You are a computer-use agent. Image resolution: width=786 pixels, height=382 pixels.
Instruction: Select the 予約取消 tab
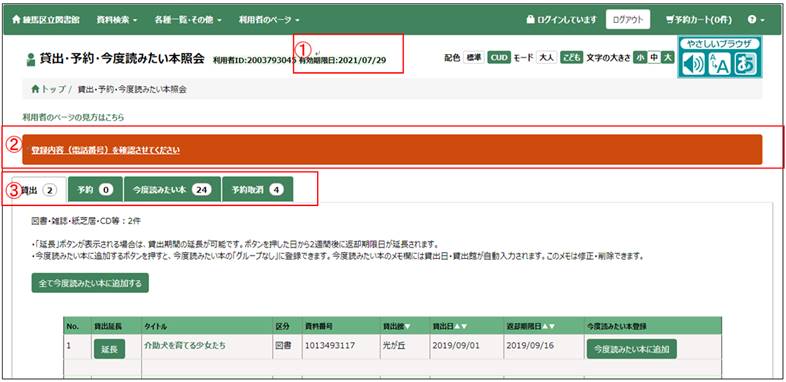point(257,189)
